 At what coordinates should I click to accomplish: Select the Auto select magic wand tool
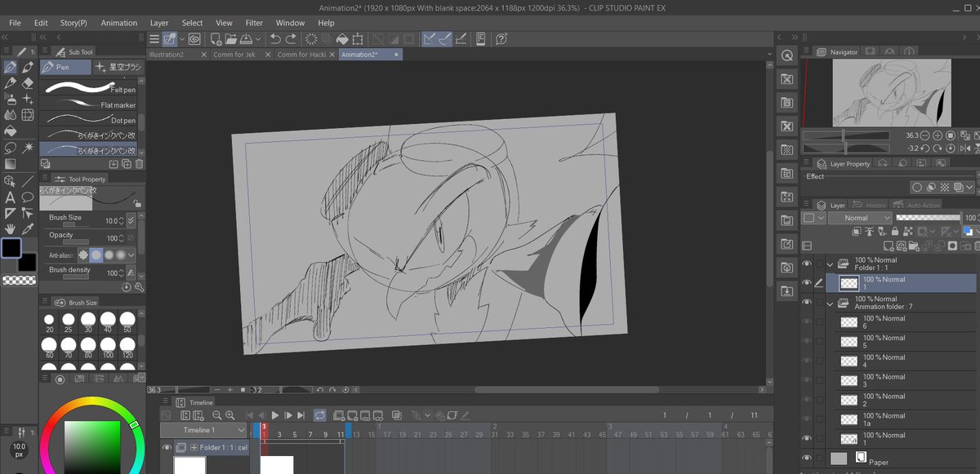[x=28, y=148]
